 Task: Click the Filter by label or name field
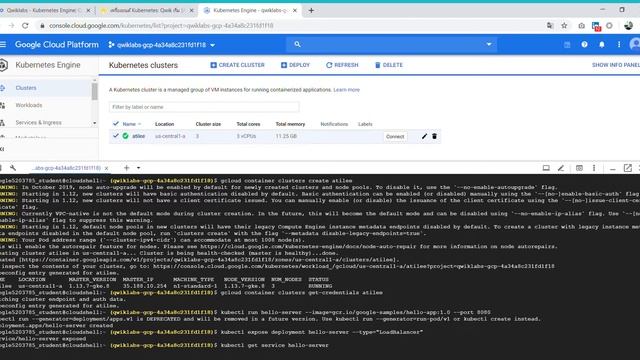click(x=204, y=107)
